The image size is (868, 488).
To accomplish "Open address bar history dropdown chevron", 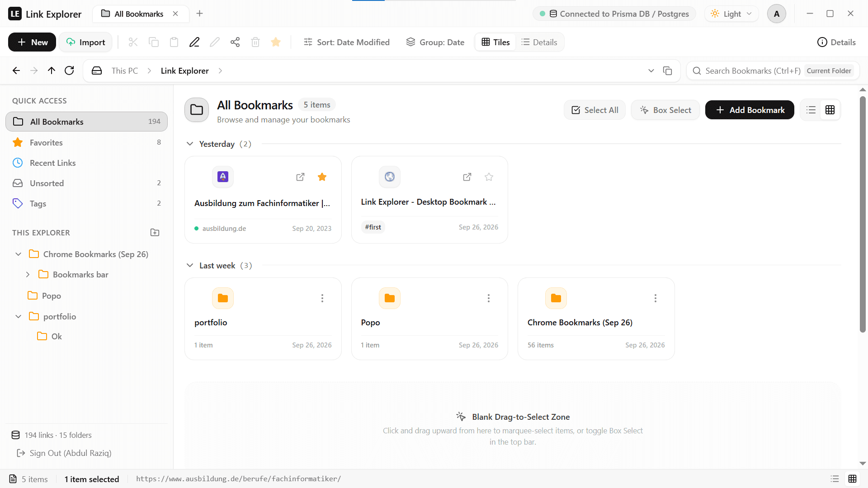I will point(651,70).
